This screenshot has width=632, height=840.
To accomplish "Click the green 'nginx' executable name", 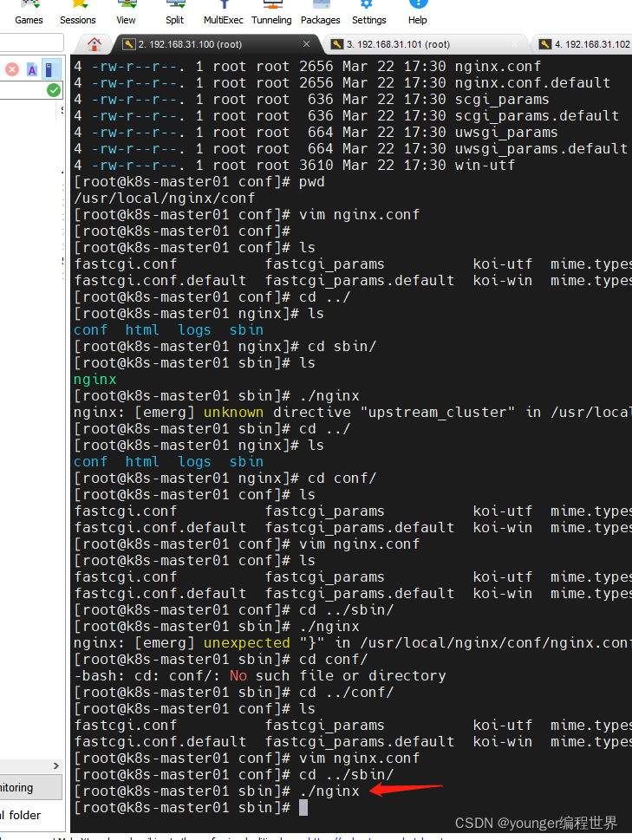I will click(x=94, y=380).
